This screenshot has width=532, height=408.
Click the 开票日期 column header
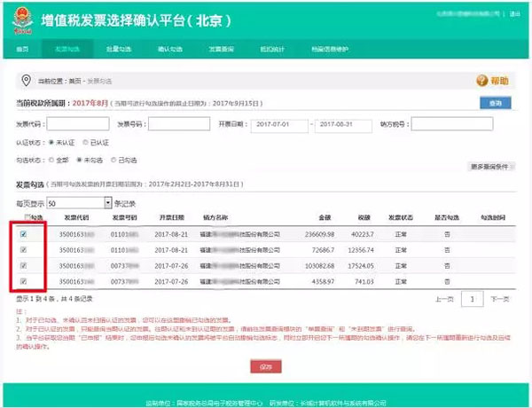click(x=172, y=217)
